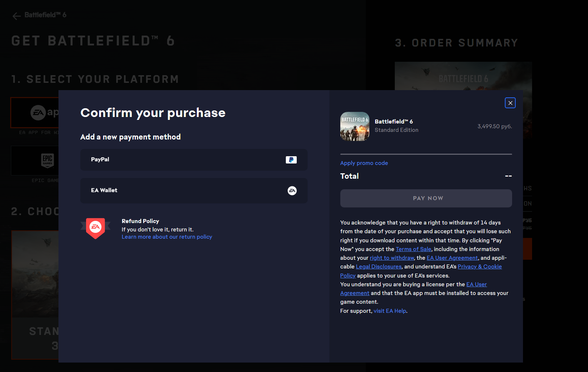Viewport: 588px width, 372px height.
Task: Click 'If you don't love it, return it.' text
Action: 158,230
